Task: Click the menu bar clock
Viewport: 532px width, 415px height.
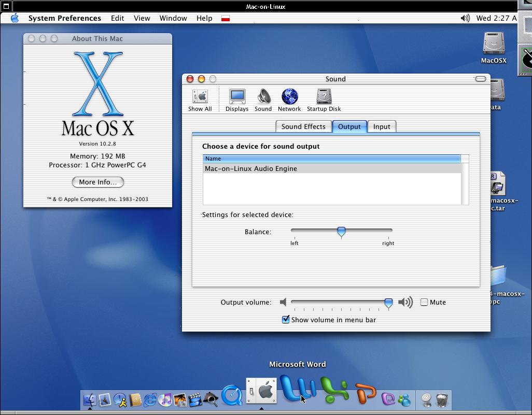Action: point(496,18)
